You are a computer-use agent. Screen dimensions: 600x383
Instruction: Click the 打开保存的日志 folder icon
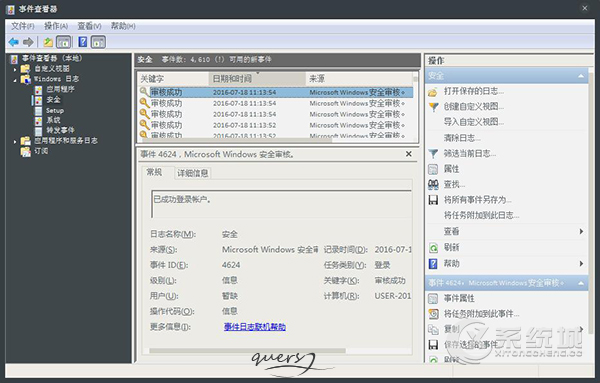point(433,91)
